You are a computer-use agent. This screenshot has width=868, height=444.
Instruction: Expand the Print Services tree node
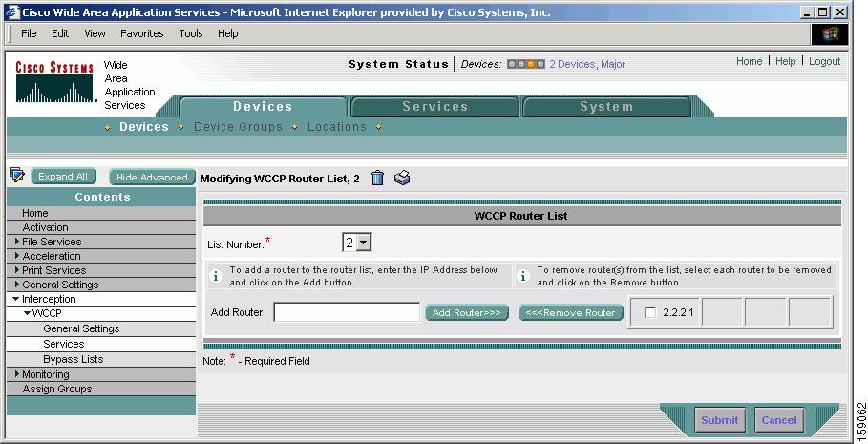pyautogui.click(x=17, y=270)
